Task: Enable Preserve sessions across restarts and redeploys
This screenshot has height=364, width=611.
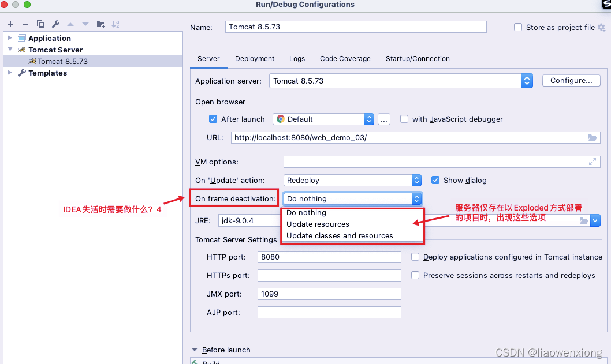Action: click(415, 275)
